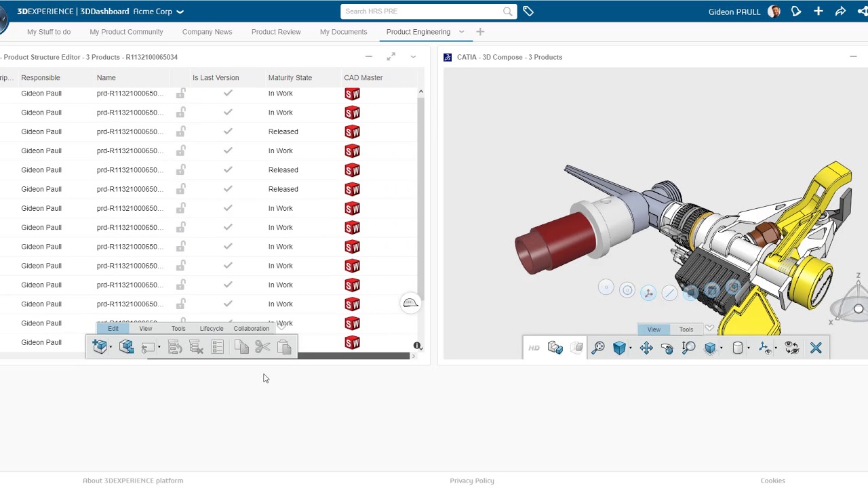Toggle Swap Visible Space icon in the 3D toolbar
Image resolution: width=868 pixels, height=488 pixels.
(792, 348)
